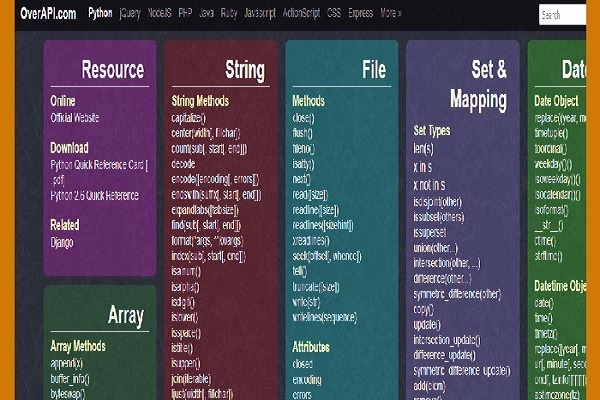The image size is (600, 400).
Task: Open the read([size]) link
Action: tap(310, 195)
